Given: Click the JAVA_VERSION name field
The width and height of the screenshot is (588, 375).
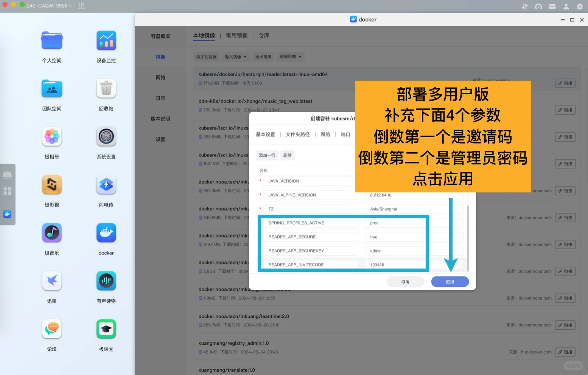Looking at the screenshot, I should coord(311,181).
